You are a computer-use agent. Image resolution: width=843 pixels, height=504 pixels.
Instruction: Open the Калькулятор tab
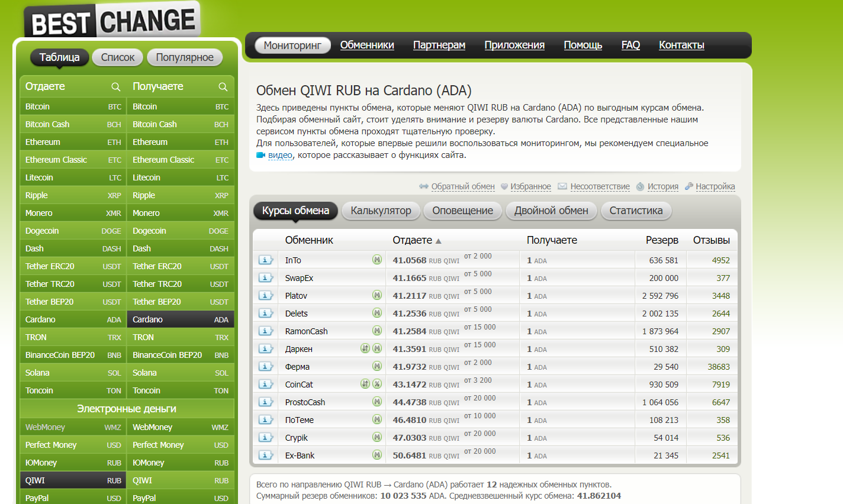[x=381, y=211]
